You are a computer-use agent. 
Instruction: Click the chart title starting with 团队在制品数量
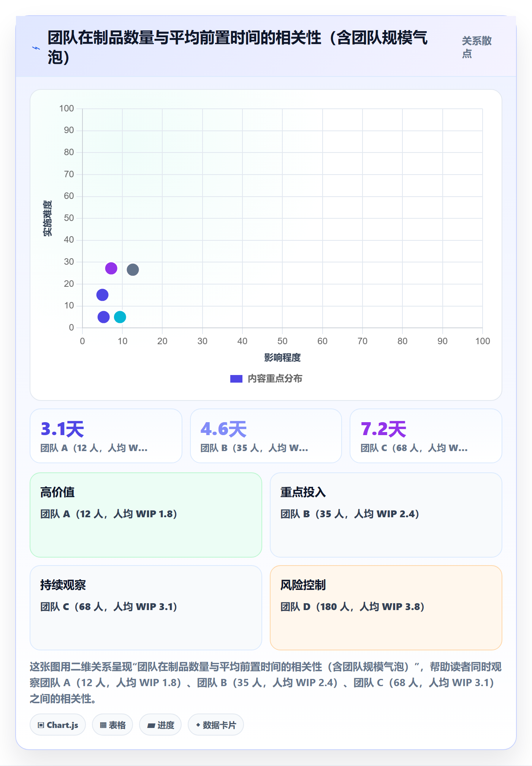click(x=237, y=48)
